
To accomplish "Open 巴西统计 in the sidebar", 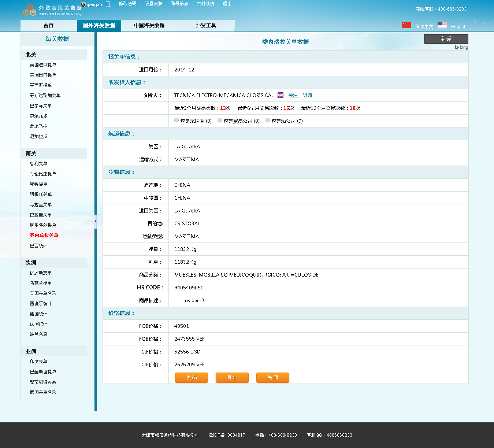I will click(x=38, y=246).
